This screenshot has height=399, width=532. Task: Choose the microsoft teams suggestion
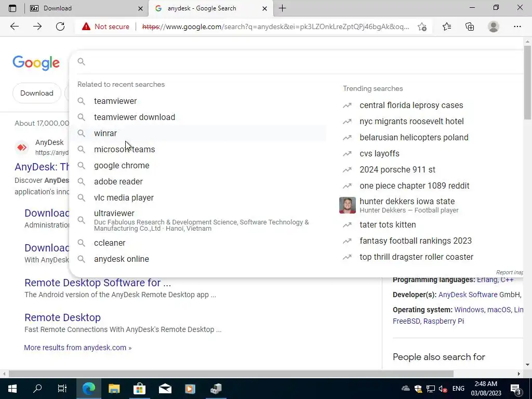199,149
